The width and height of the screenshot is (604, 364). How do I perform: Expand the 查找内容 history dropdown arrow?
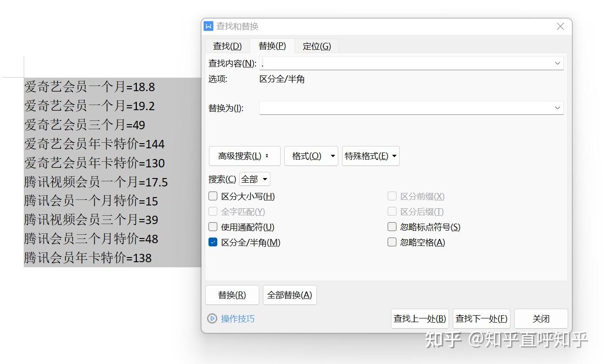pos(557,63)
